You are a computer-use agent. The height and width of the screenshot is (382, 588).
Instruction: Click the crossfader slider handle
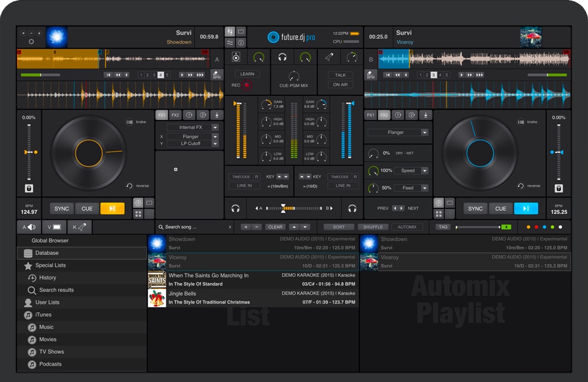tap(283, 208)
